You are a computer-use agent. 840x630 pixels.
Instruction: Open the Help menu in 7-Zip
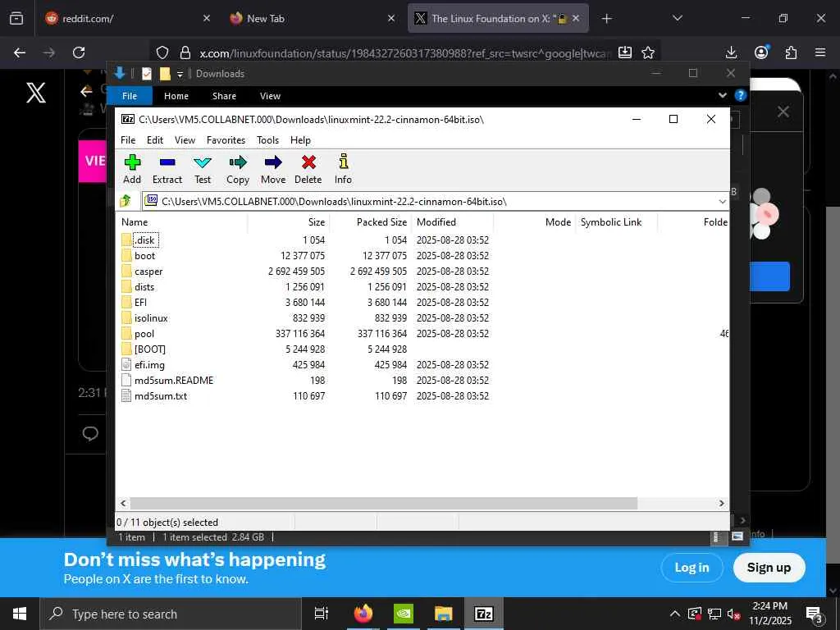[300, 139]
